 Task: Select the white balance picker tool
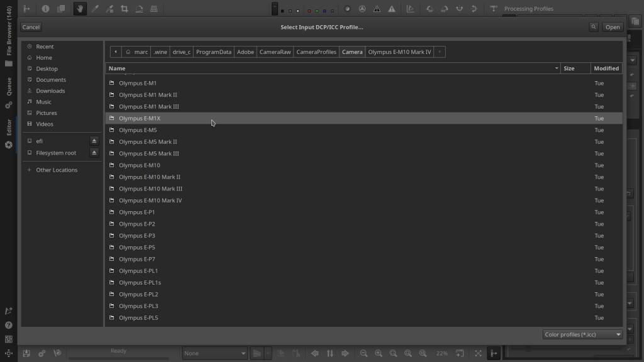(x=95, y=9)
